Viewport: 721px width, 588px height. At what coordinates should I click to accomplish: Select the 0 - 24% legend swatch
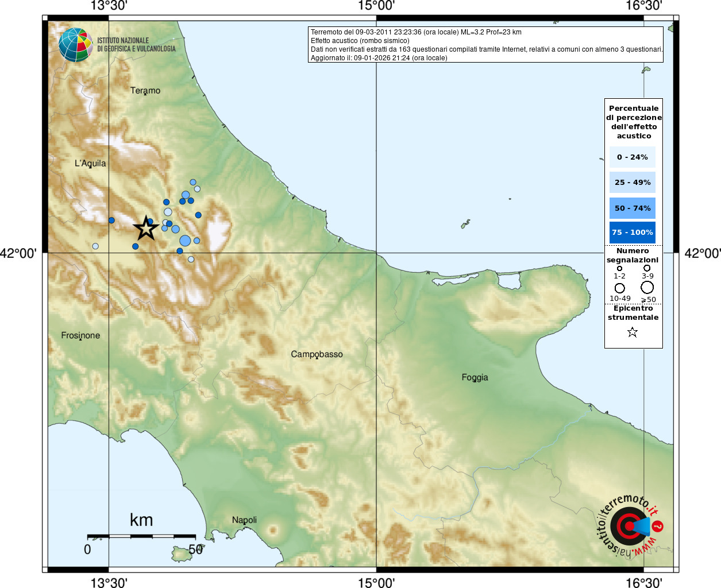(x=632, y=157)
